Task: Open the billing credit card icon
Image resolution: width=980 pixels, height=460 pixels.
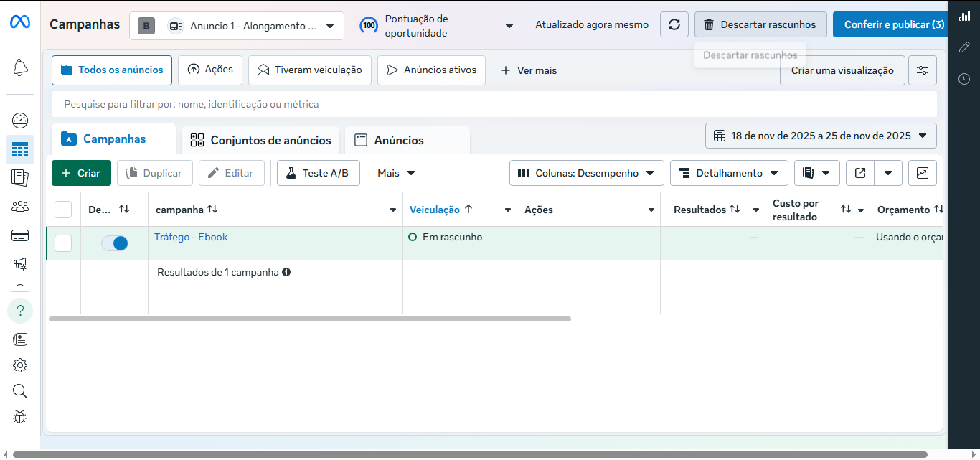Action: pyautogui.click(x=20, y=235)
